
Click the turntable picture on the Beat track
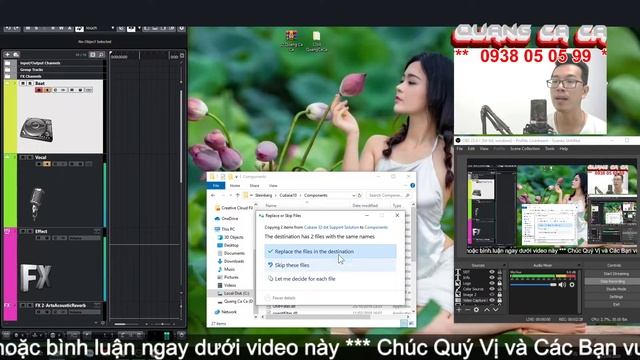pyautogui.click(x=37, y=129)
